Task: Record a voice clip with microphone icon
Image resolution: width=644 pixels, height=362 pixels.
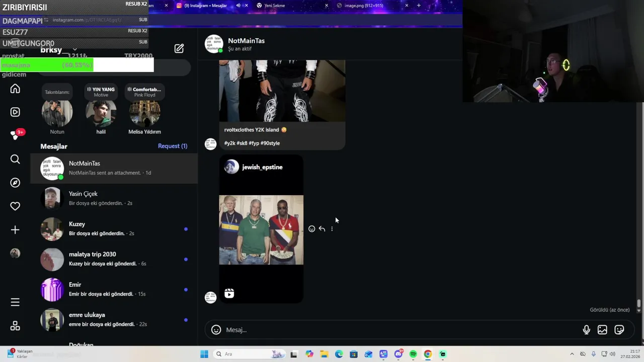Action: pos(586,330)
